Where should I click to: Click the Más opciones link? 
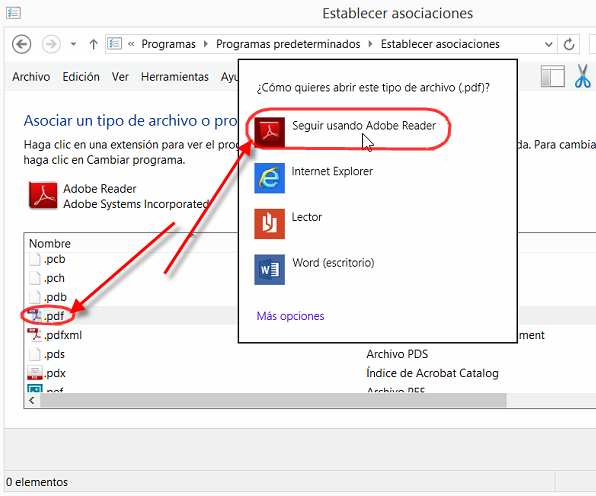coord(290,316)
